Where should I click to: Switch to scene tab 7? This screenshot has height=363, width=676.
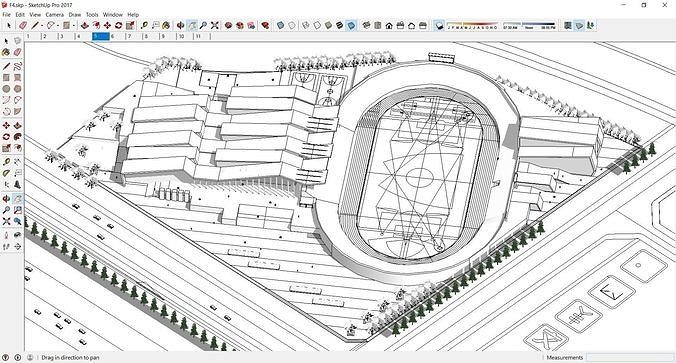(134, 36)
